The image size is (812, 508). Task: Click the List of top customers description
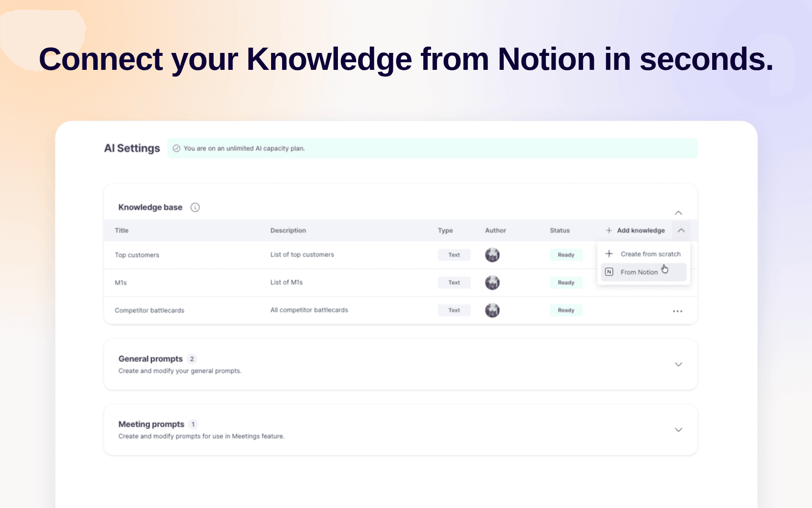point(302,255)
